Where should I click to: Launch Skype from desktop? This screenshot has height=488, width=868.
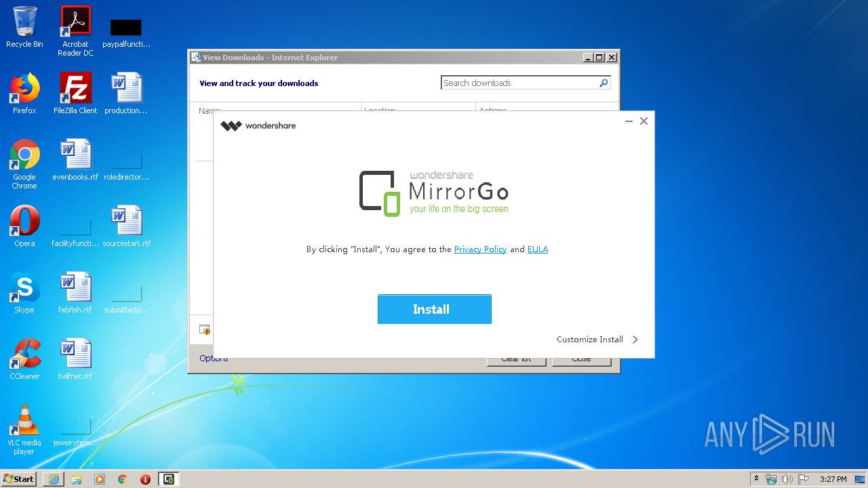[x=24, y=293]
